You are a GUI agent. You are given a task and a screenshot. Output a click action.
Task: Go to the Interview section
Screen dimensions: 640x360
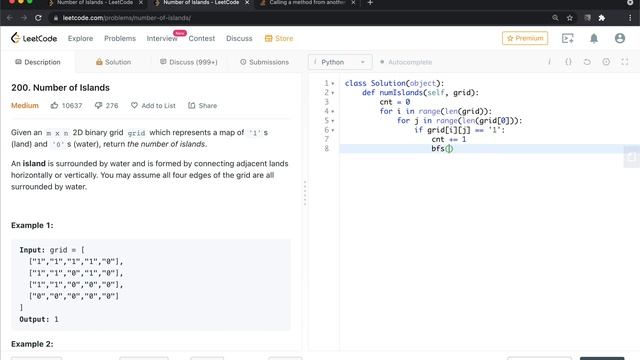coord(162,38)
